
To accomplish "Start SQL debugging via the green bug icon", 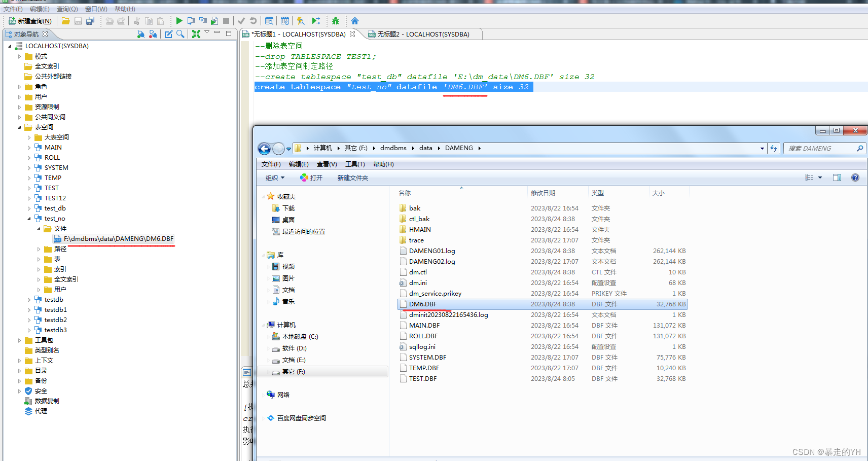I will coord(336,21).
